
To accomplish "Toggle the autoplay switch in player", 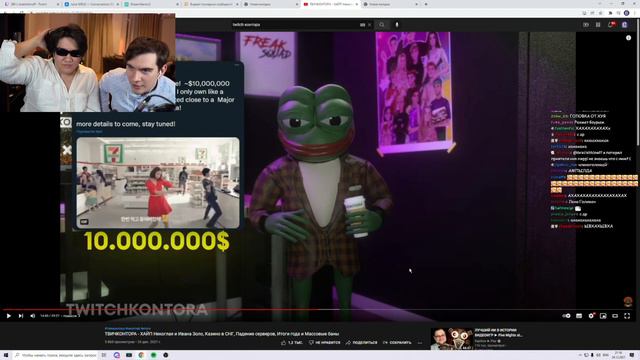I will [x=566, y=316].
